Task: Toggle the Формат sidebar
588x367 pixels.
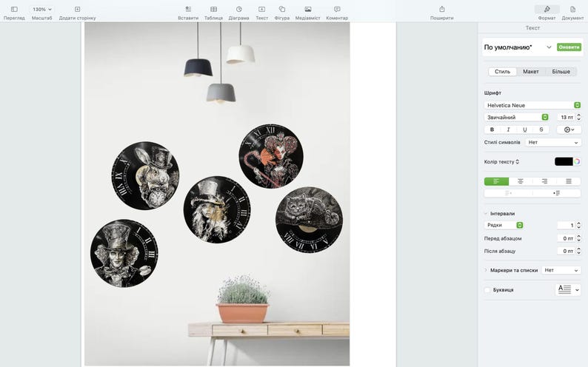Action: click(547, 13)
